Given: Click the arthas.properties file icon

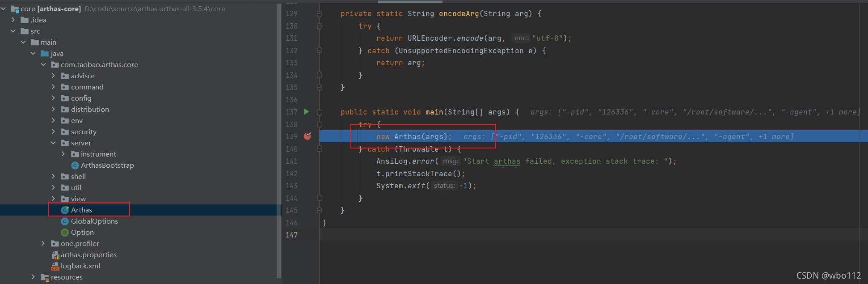Looking at the screenshot, I should (55, 255).
